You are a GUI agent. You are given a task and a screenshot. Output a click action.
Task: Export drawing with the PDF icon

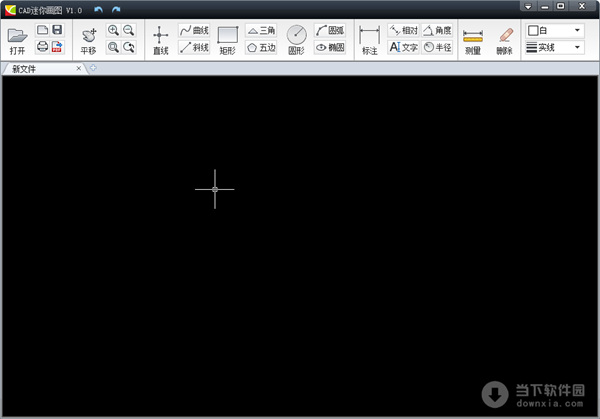[57, 47]
